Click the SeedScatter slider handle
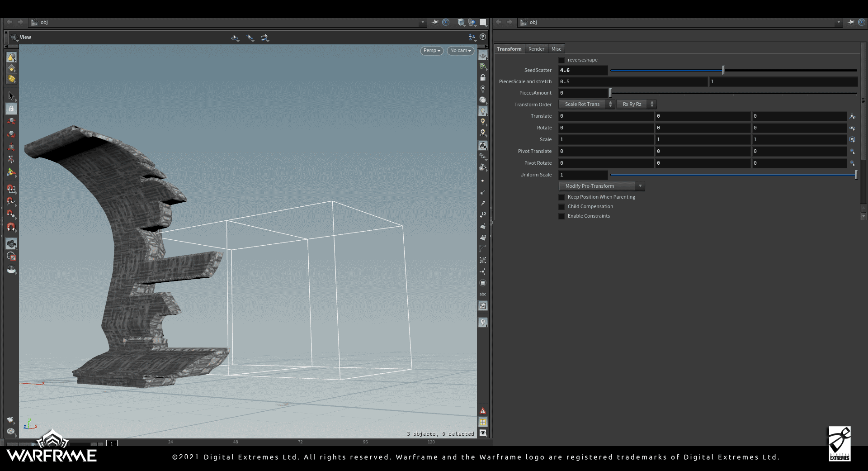 (723, 70)
